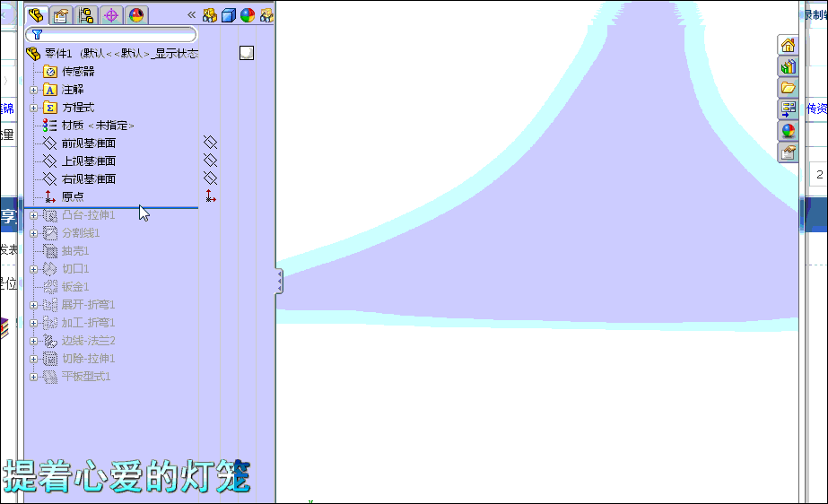Open the View Palette task pane
This screenshot has width=828, height=504.
(788, 109)
